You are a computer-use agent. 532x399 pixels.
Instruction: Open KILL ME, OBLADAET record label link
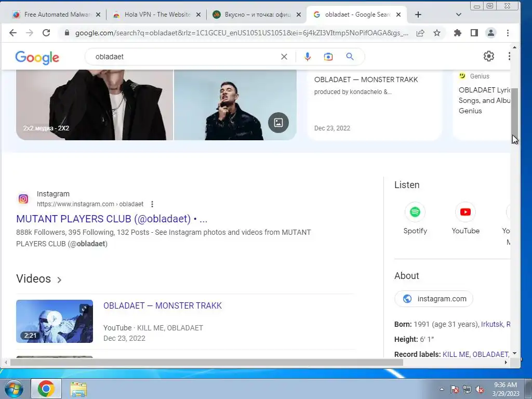475,354
